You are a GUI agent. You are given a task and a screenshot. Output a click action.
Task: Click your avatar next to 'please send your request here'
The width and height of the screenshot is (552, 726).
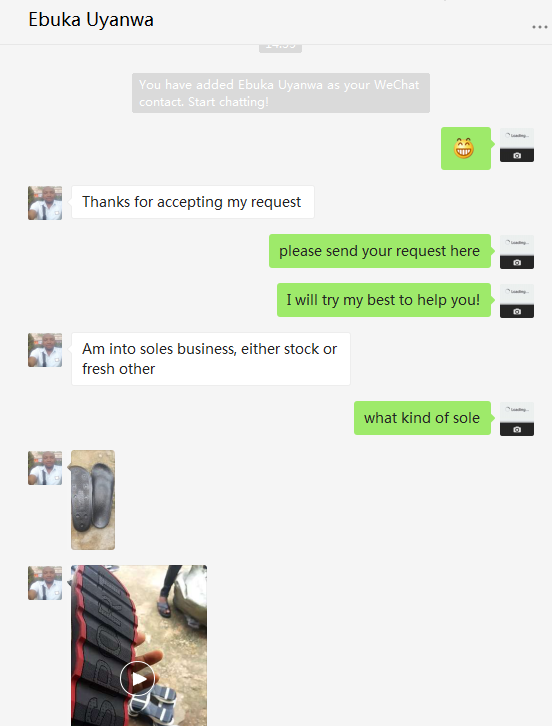tap(517, 252)
